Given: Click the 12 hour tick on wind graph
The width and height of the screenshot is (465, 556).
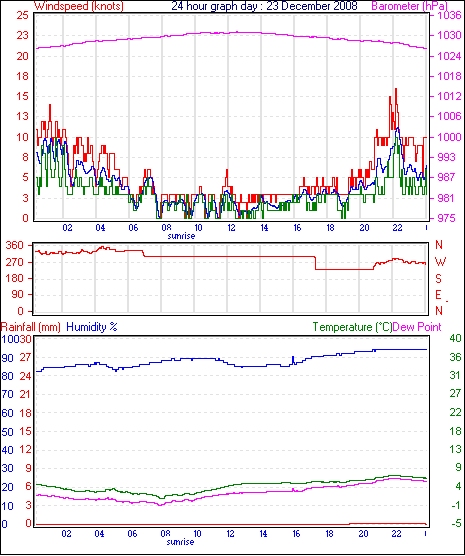Looking at the screenshot, I should click(x=231, y=228).
